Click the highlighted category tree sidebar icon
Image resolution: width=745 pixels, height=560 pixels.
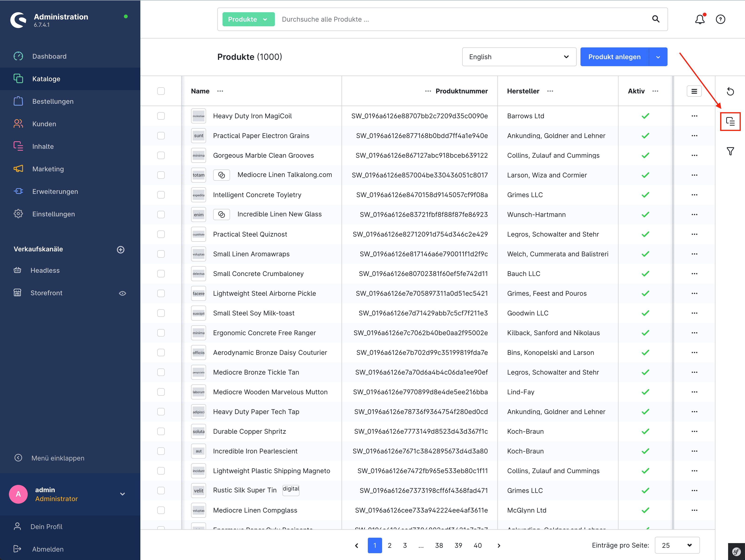pos(730,121)
